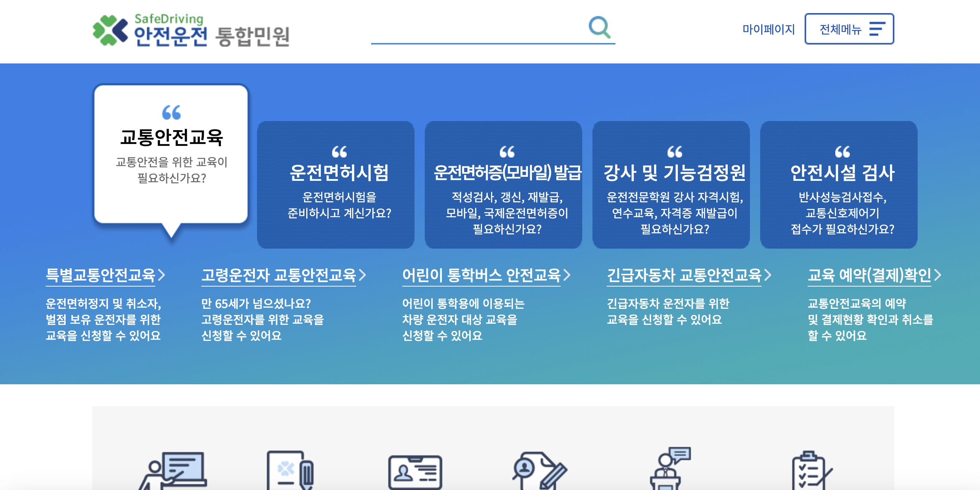Click the speaker at podium icon
This screenshot has height=490, width=980.
click(670, 469)
